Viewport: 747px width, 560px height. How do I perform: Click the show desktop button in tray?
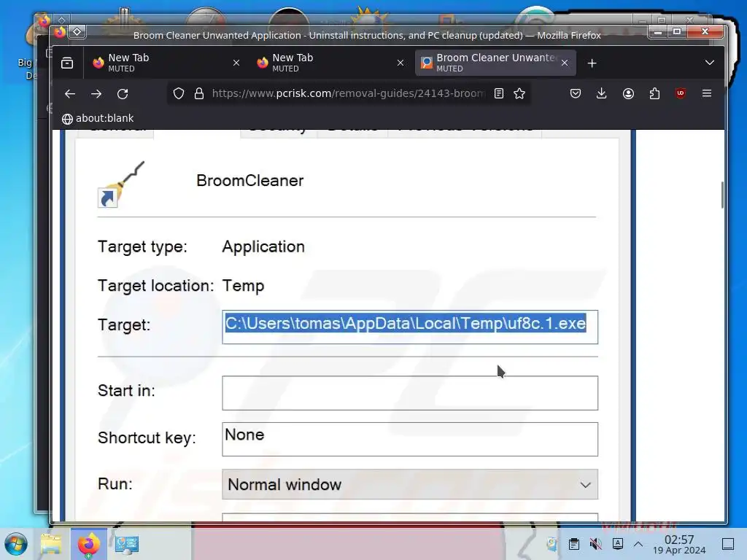coord(728,544)
